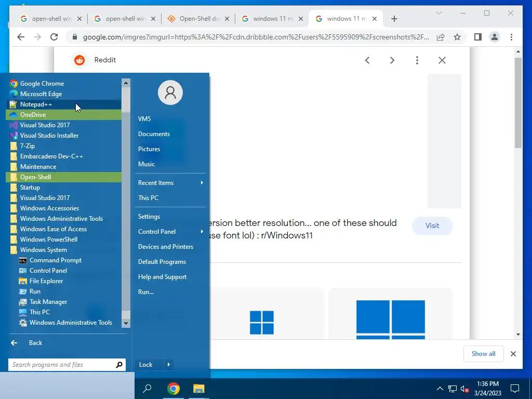
Task: Open the network icon in the system tray
Action: [453, 389]
